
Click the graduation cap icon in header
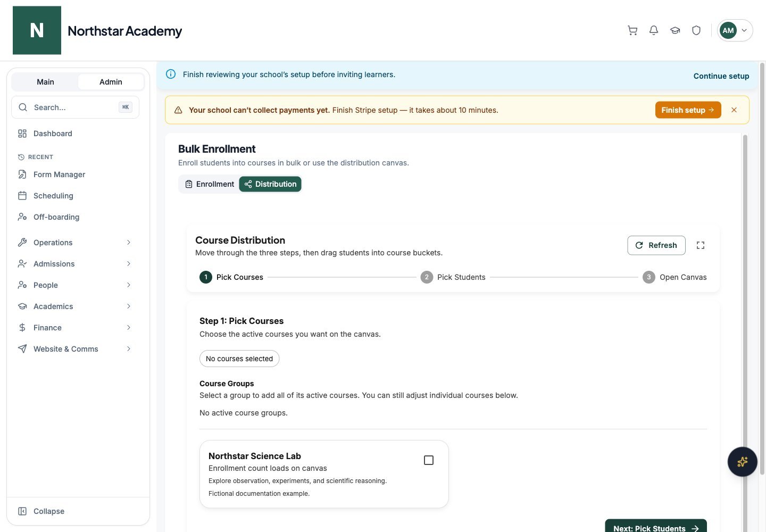[x=675, y=30]
